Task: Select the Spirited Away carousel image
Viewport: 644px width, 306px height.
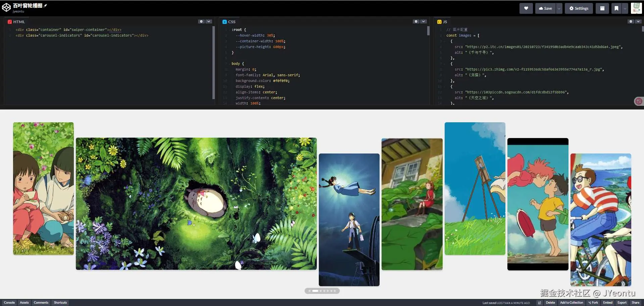Action: (43, 188)
